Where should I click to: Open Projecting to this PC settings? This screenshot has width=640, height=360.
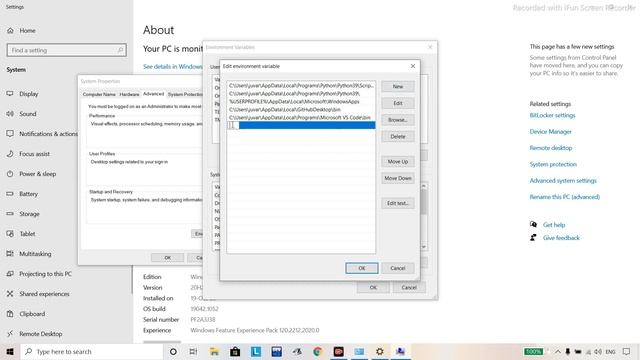(45, 274)
